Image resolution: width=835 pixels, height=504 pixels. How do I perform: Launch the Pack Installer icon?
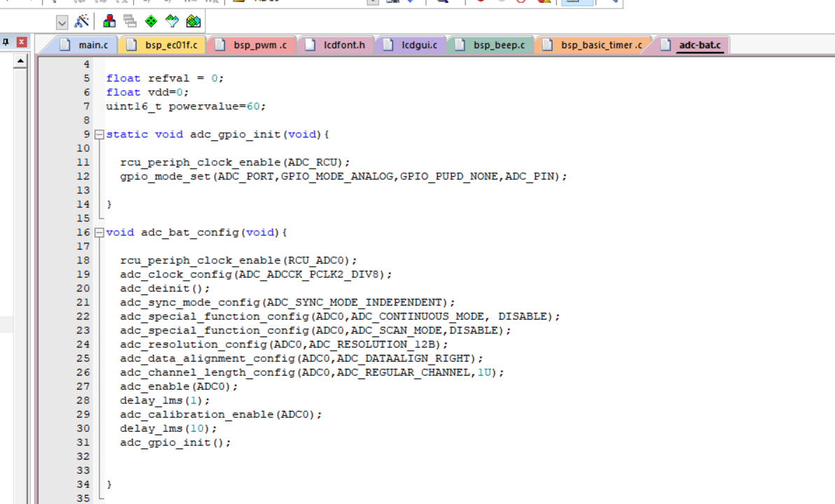point(193,22)
